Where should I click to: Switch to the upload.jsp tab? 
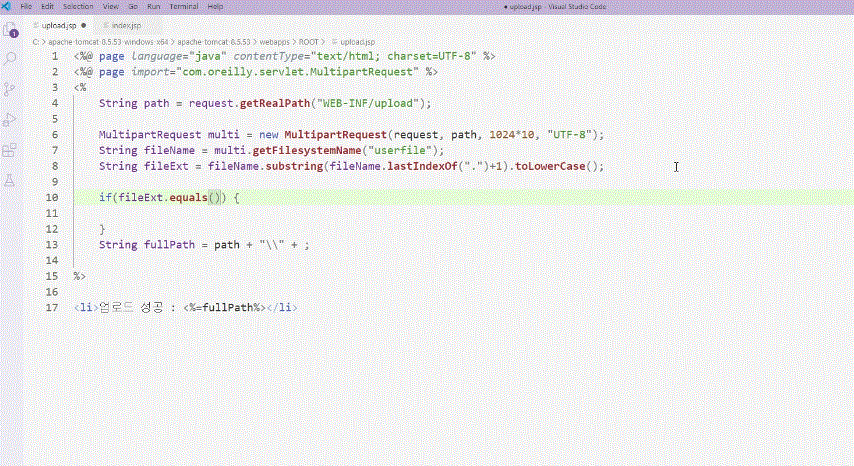59,26
